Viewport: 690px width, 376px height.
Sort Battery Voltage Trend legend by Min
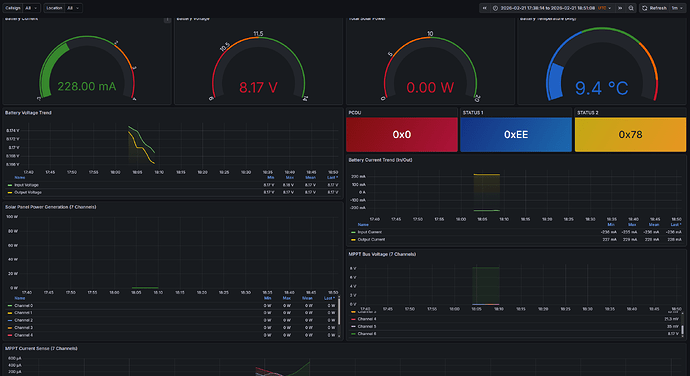coord(270,177)
